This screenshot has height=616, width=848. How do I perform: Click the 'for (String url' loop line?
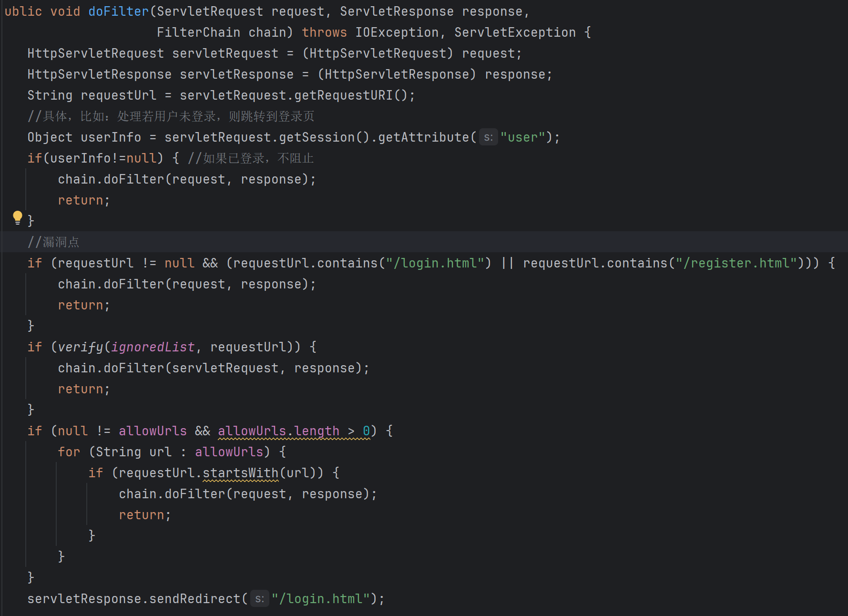172,452
